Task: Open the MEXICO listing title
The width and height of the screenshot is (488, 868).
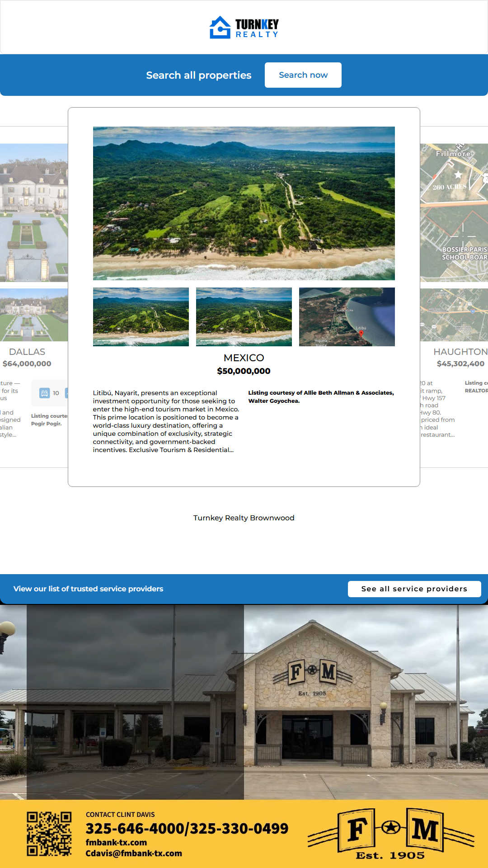Action: click(x=244, y=358)
